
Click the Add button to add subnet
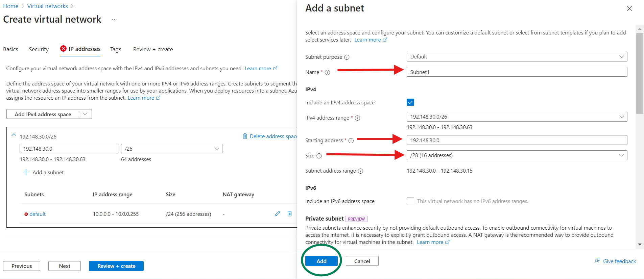pyautogui.click(x=321, y=261)
